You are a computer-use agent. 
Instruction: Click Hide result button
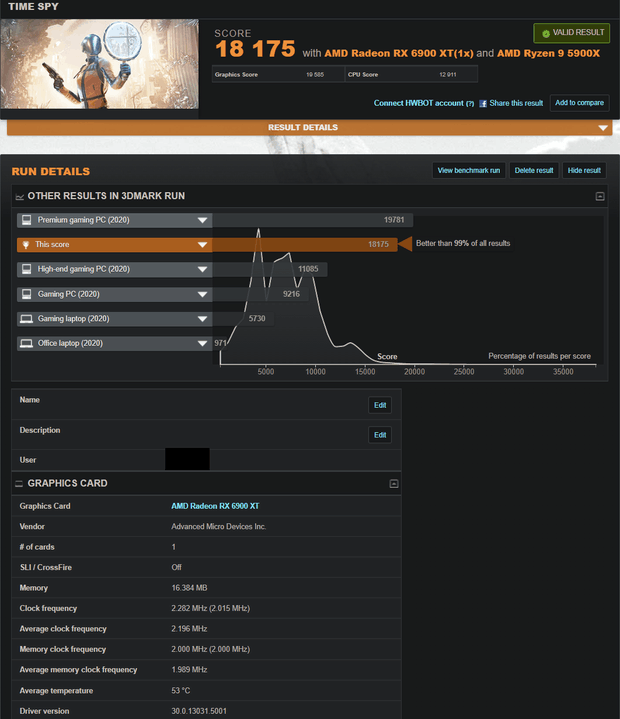(x=584, y=171)
